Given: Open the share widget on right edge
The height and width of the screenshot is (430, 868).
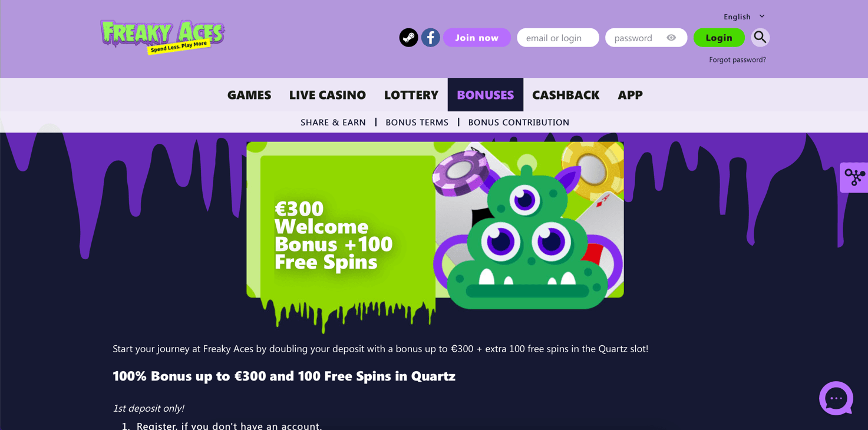Looking at the screenshot, I should pyautogui.click(x=854, y=177).
